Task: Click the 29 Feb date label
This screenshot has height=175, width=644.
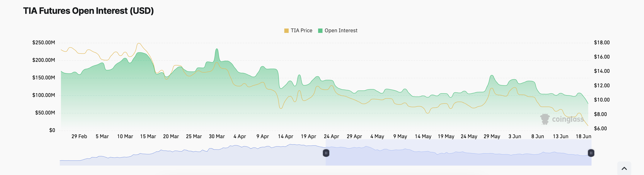Action: (x=79, y=136)
